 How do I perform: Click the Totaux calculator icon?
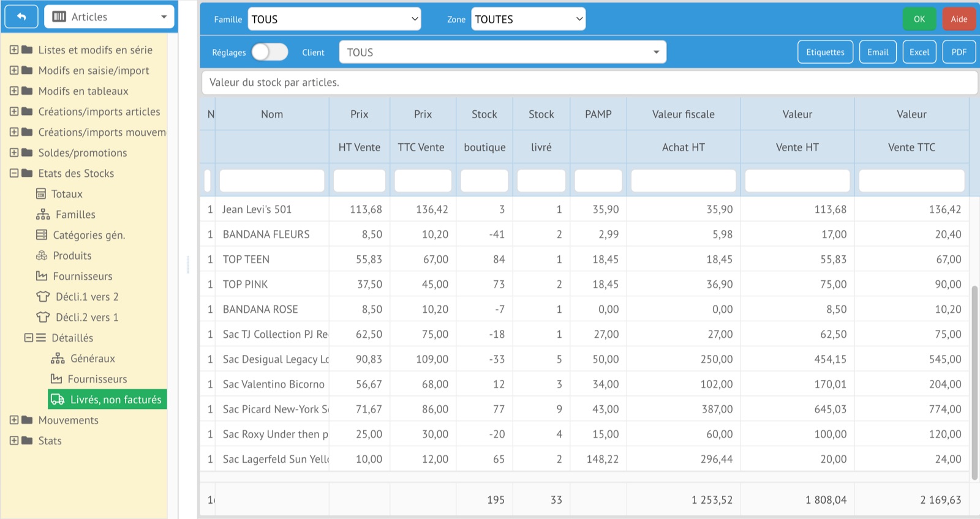pyautogui.click(x=41, y=194)
